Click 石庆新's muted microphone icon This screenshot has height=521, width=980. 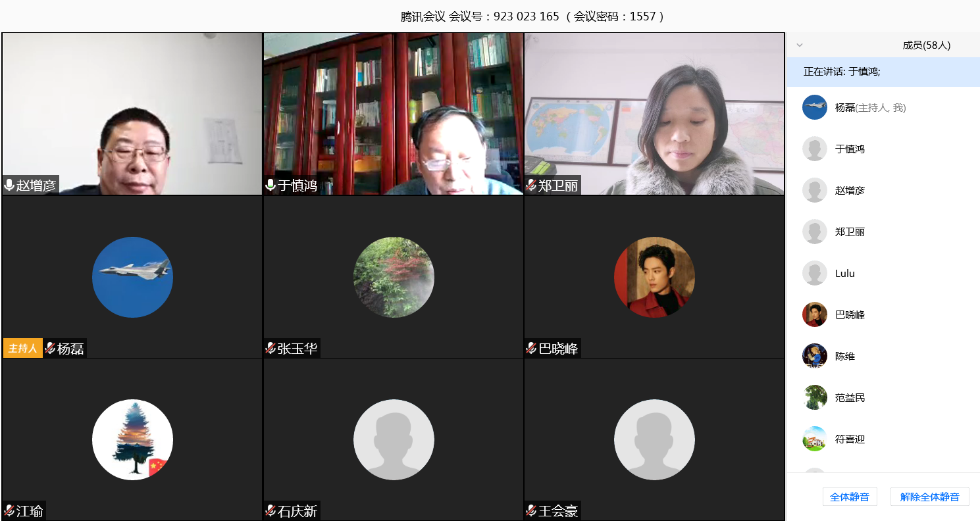[271, 511]
